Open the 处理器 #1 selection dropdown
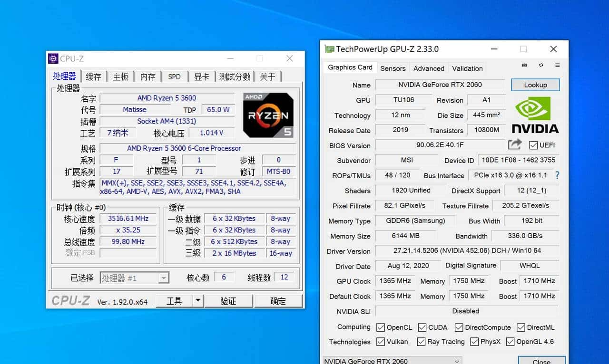 (x=164, y=278)
